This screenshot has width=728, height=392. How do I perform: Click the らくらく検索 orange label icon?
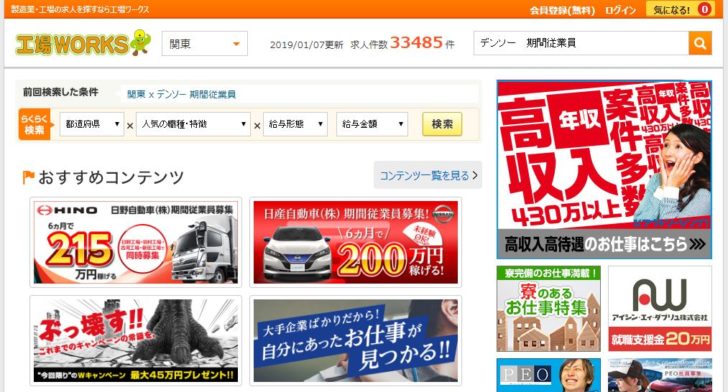34,124
